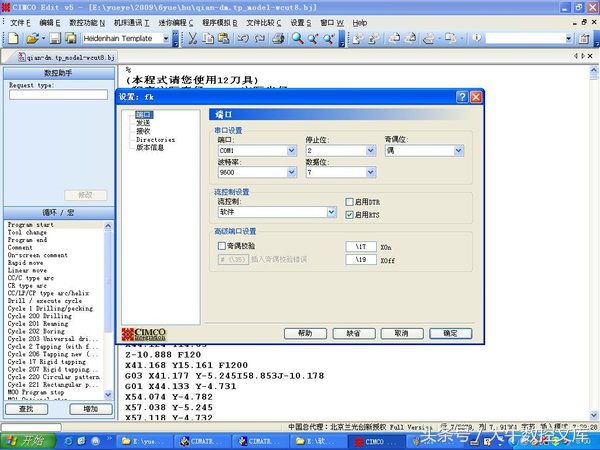600x450 pixels.
Task: Click the save all icon
Action: click(x=70, y=38)
